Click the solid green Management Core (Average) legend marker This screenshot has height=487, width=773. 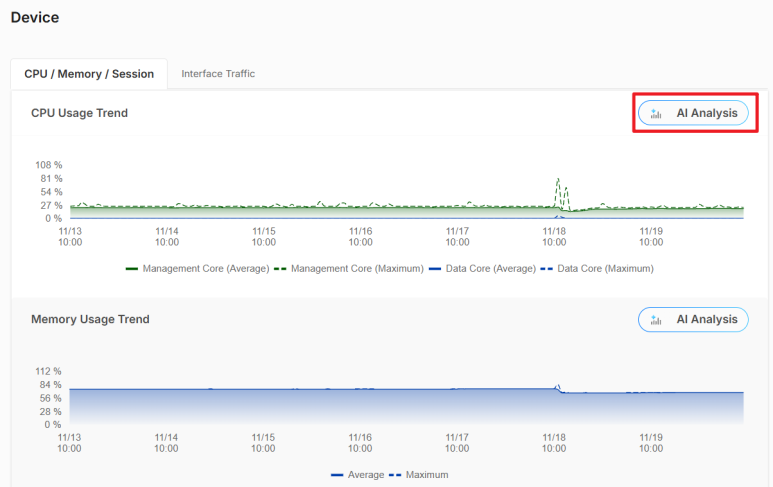pos(131,269)
